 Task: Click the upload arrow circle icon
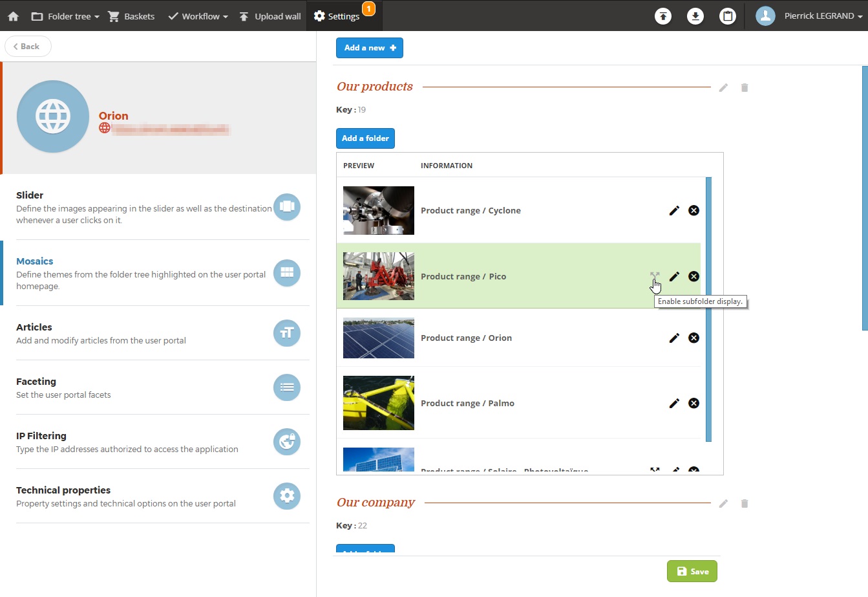pyautogui.click(x=663, y=16)
